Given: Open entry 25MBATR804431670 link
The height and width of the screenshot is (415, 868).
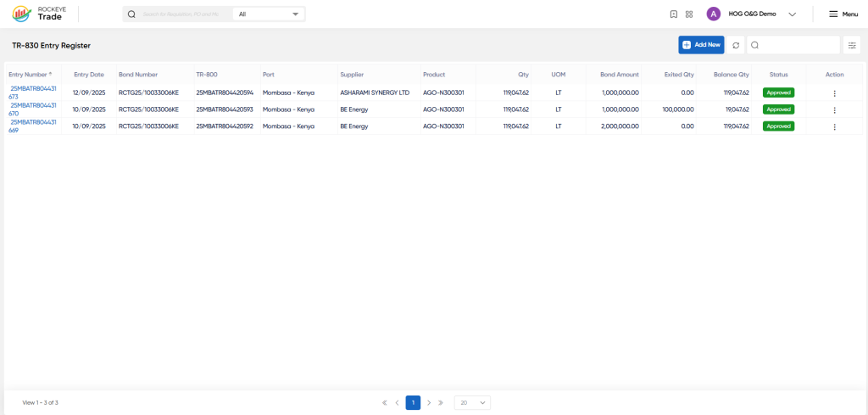Looking at the screenshot, I should [x=33, y=109].
